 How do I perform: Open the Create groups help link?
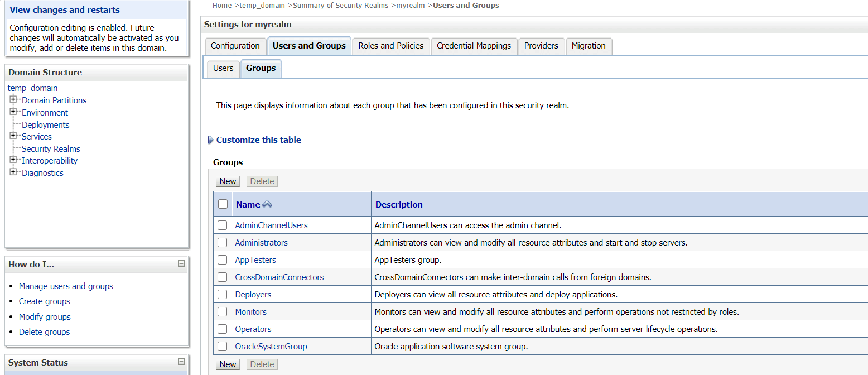[x=45, y=301]
